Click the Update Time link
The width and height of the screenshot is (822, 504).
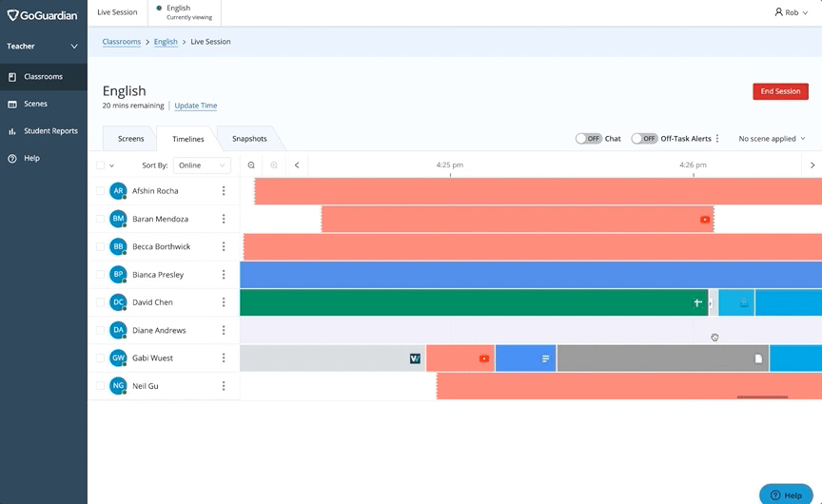[195, 106]
